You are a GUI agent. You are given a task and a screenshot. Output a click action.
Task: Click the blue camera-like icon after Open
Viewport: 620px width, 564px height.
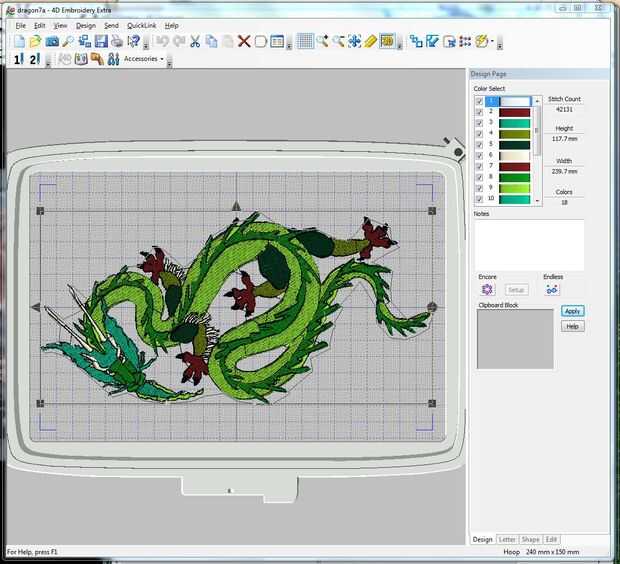[52, 41]
